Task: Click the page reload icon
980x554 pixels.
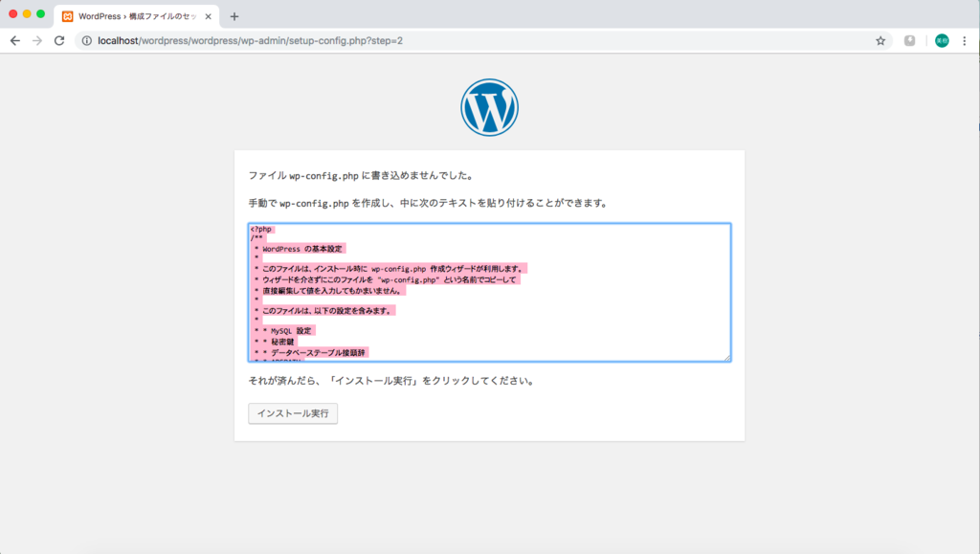Action: (x=59, y=41)
